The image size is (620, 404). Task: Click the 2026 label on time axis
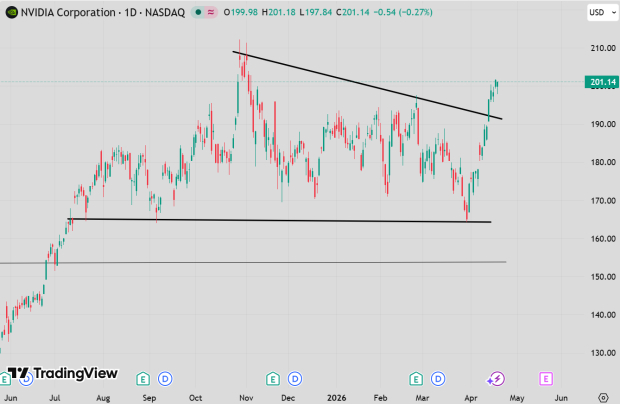tap(336, 398)
